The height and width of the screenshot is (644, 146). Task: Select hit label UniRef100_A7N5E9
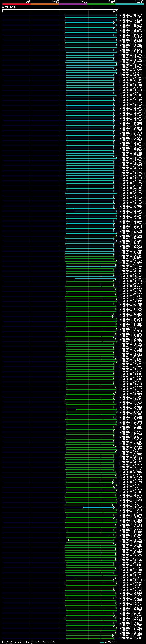131,341
